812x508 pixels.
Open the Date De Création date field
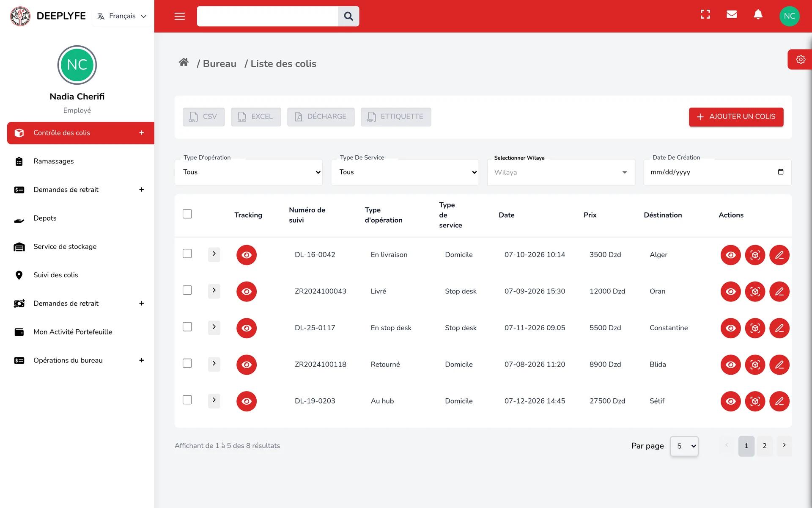717,172
